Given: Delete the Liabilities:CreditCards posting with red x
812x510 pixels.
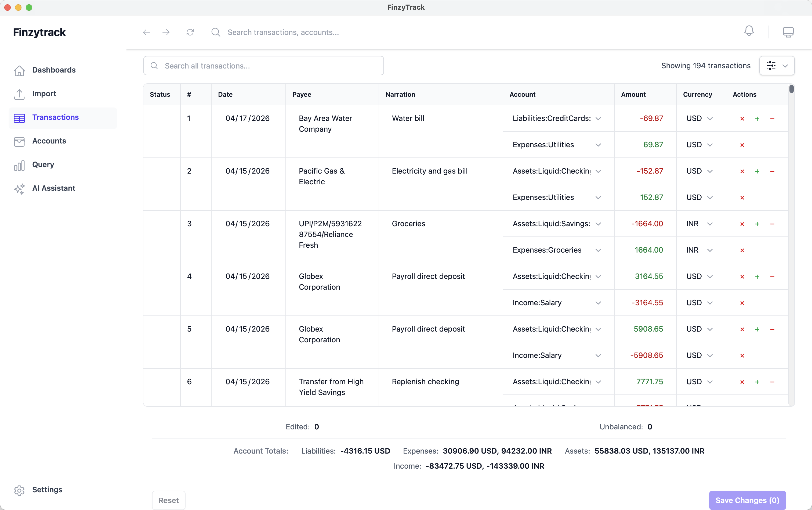Looking at the screenshot, I should (742, 119).
